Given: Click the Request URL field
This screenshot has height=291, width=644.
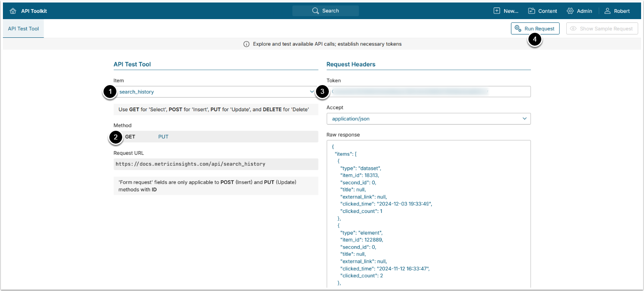Looking at the screenshot, I should (x=216, y=164).
